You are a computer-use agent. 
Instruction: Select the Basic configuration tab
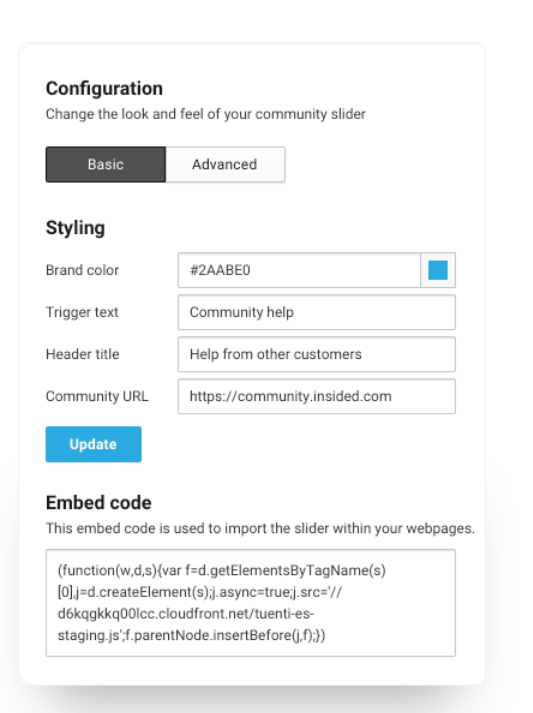coord(106,164)
